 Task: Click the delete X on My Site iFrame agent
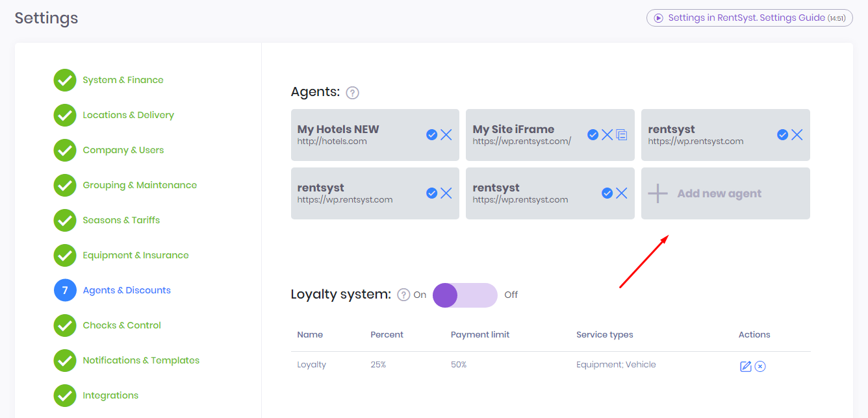(x=607, y=135)
